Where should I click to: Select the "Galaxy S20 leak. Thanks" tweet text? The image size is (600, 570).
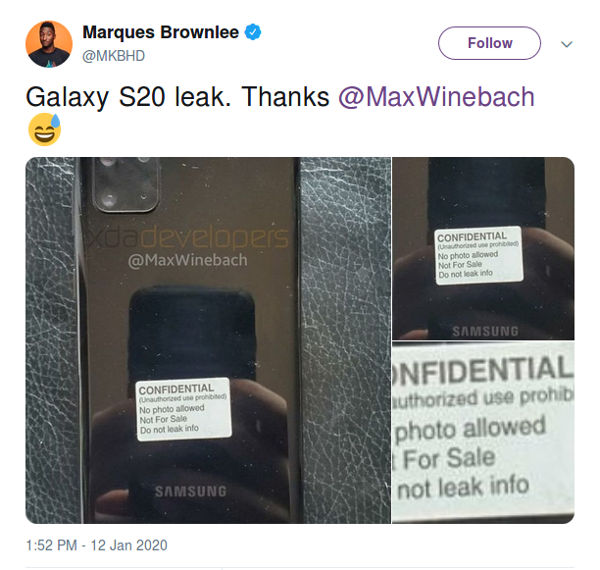coord(177,97)
